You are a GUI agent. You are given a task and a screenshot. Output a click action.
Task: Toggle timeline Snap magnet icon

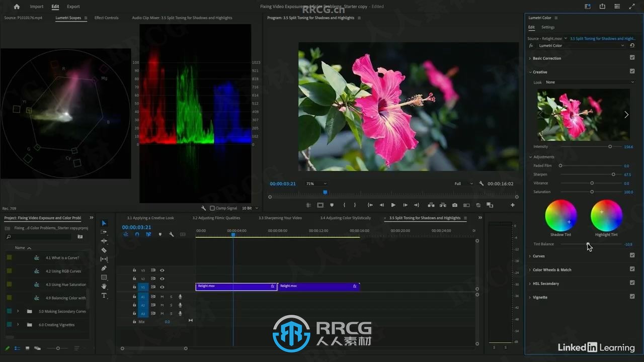coord(137,234)
